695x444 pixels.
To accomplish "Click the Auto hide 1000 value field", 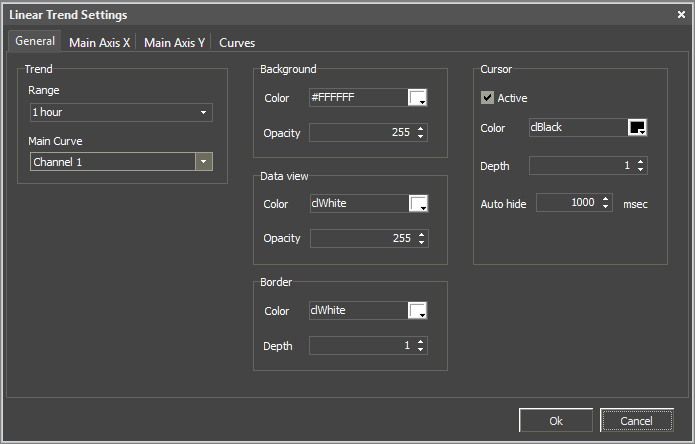I will pos(568,203).
